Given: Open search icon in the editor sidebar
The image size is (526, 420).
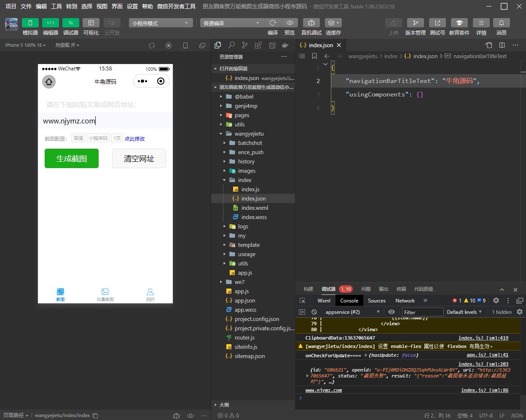Looking at the screenshot, I should click(x=231, y=45).
